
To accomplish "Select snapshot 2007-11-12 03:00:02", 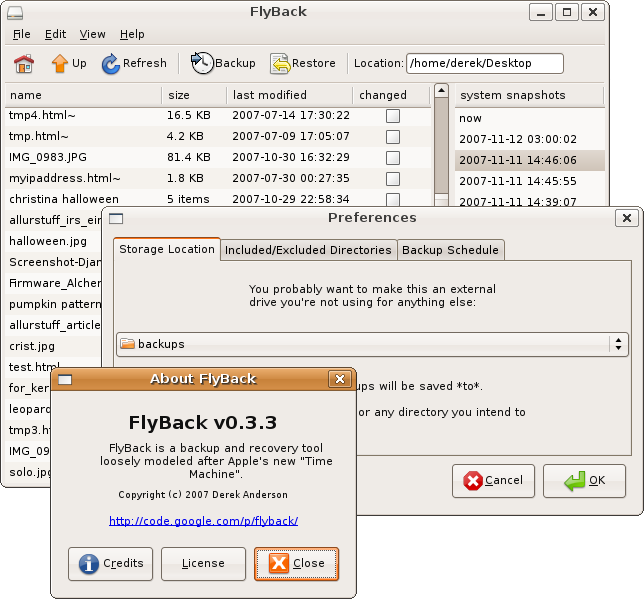I will pyautogui.click(x=530, y=139).
